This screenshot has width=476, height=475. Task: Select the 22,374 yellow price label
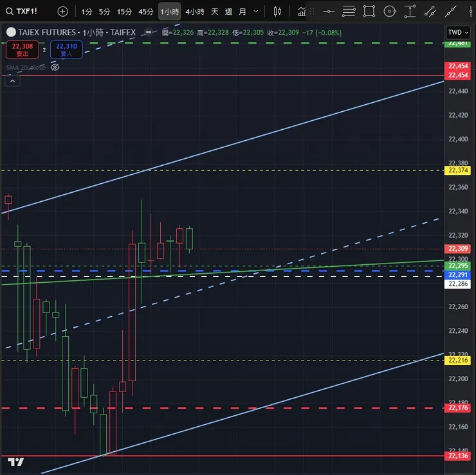458,170
